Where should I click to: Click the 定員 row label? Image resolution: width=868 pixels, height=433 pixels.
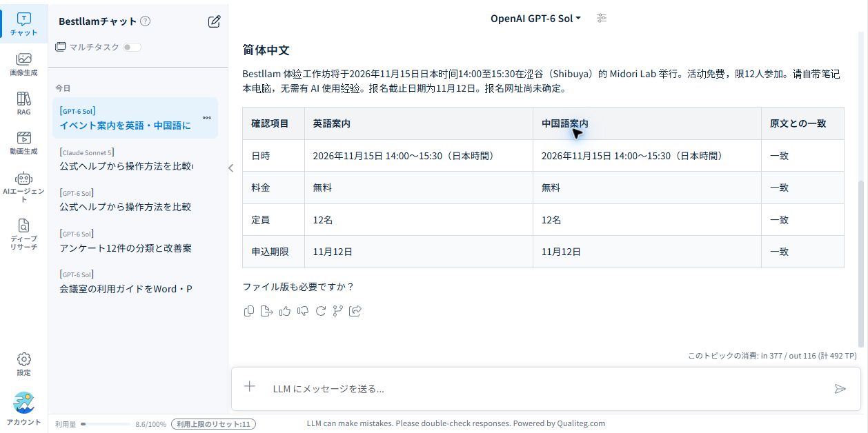(261, 220)
